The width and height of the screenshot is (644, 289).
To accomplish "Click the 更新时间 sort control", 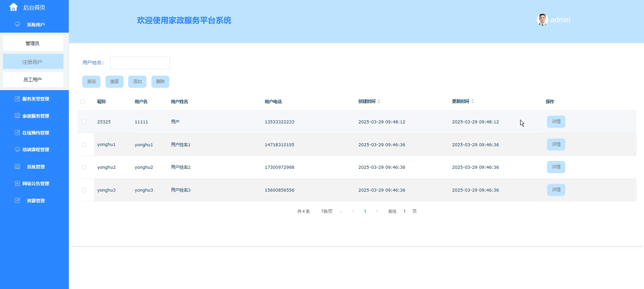I will [472, 101].
